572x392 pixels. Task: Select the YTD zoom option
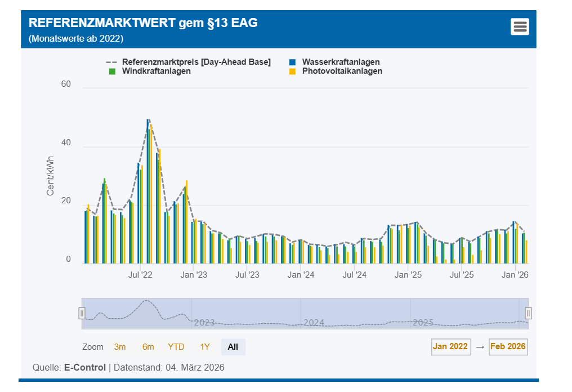coord(176,347)
